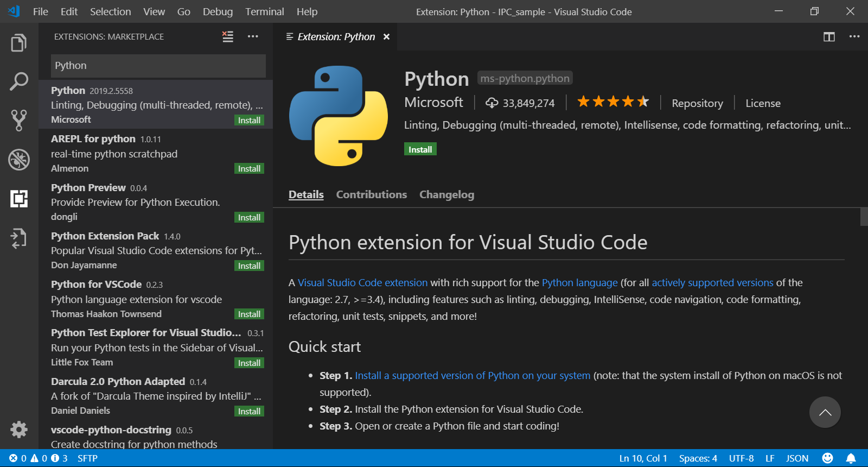Click Spaces: 4 indentation setting
868x467 pixels.
tap(698, 458)
